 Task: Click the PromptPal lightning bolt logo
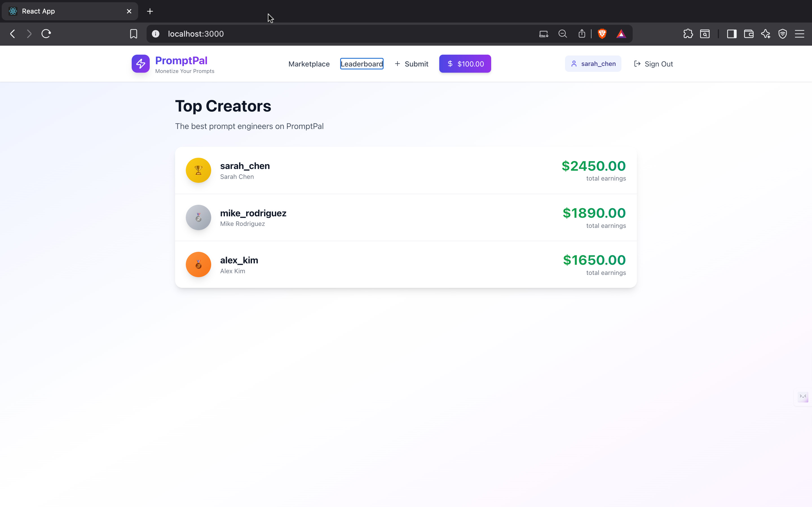click(140, 64)
